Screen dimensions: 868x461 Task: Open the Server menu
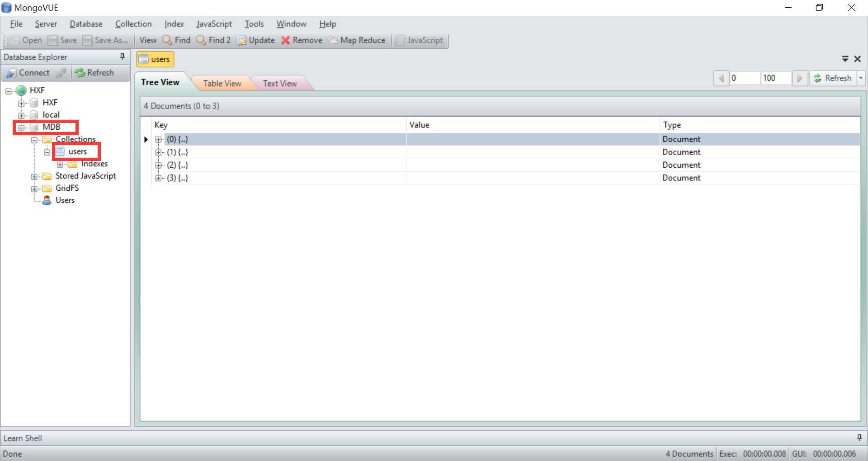(x=46, y=24)
